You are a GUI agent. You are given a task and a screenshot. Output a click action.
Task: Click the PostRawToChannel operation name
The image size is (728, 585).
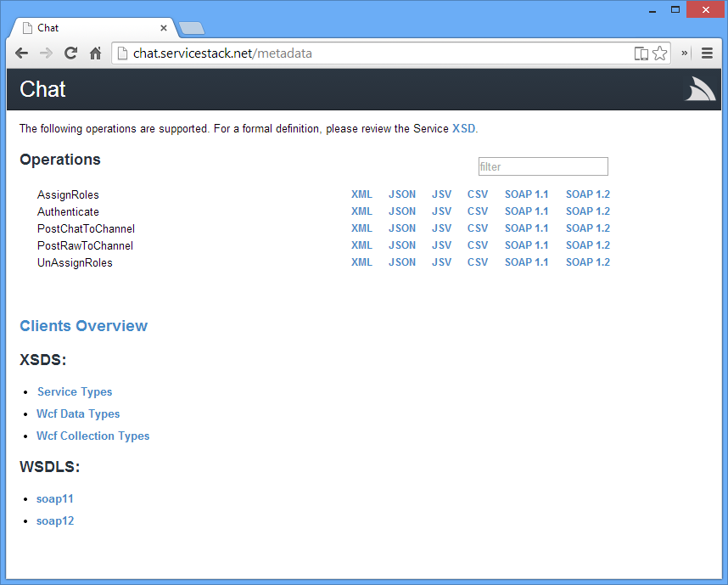(85, 246)
